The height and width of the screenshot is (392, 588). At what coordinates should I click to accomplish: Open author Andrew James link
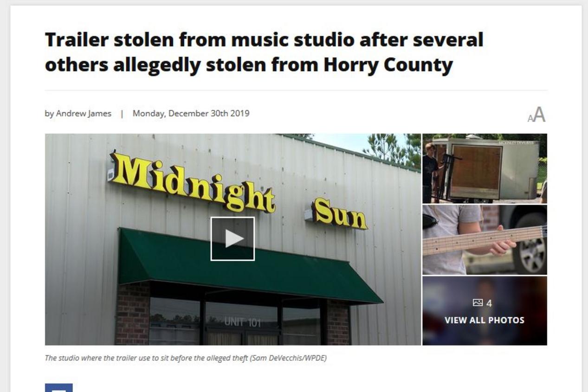(x=84, y=113)
